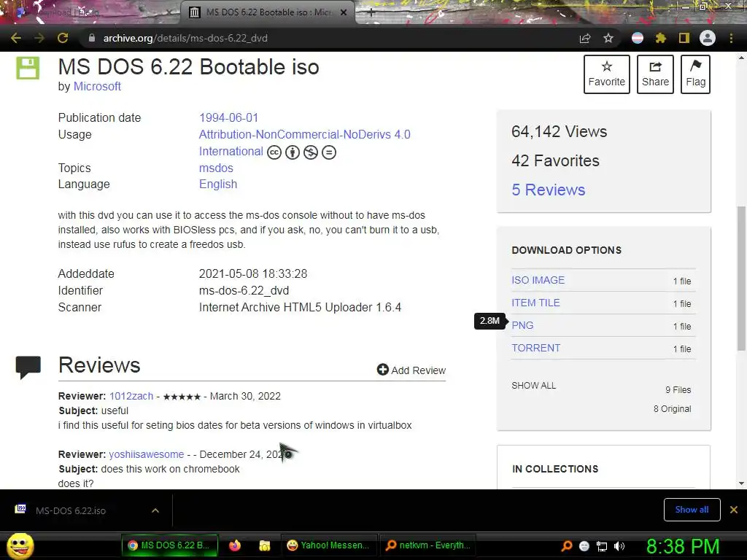
Task: Click the page vertical scrollbar thumb
Action: point(741,279)
